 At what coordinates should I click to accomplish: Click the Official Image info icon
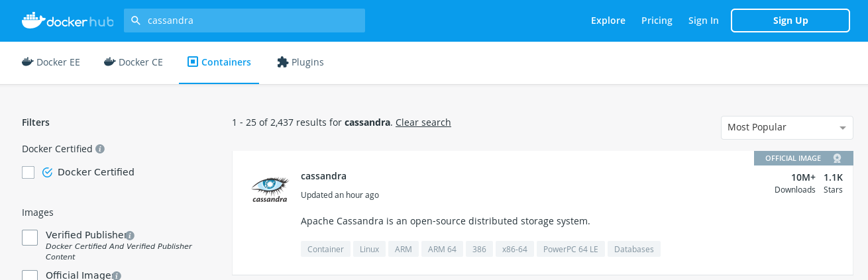point(117,275)
